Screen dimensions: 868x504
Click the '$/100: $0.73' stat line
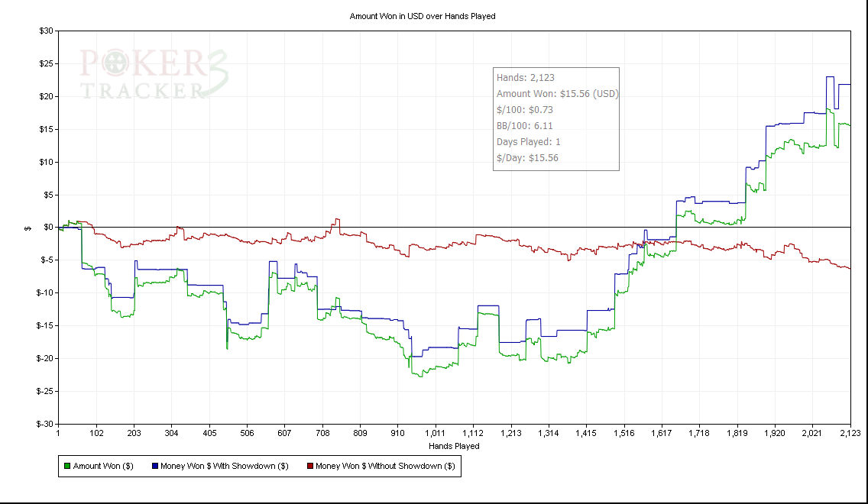click(525, 110)
